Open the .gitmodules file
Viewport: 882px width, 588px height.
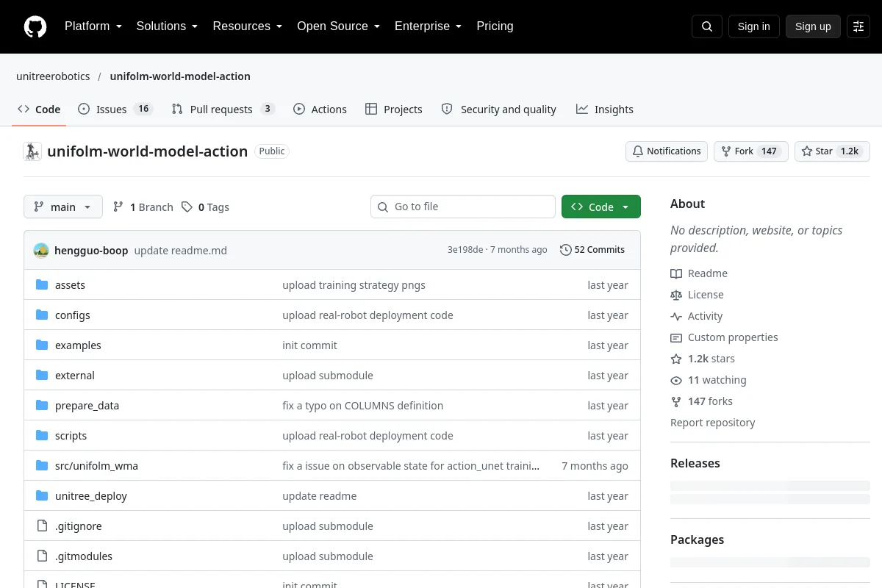(84, 556)
